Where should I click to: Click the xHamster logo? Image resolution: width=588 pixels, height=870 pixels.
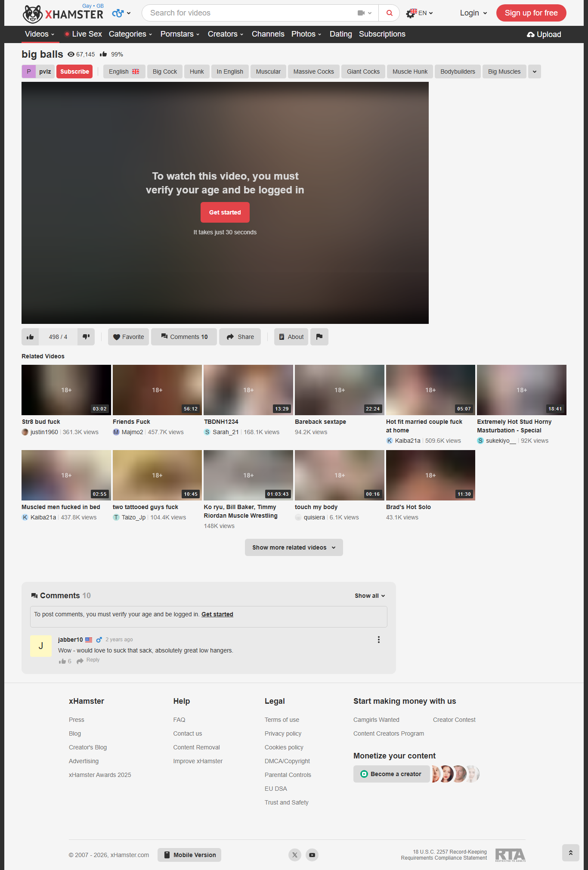[63, 14]
